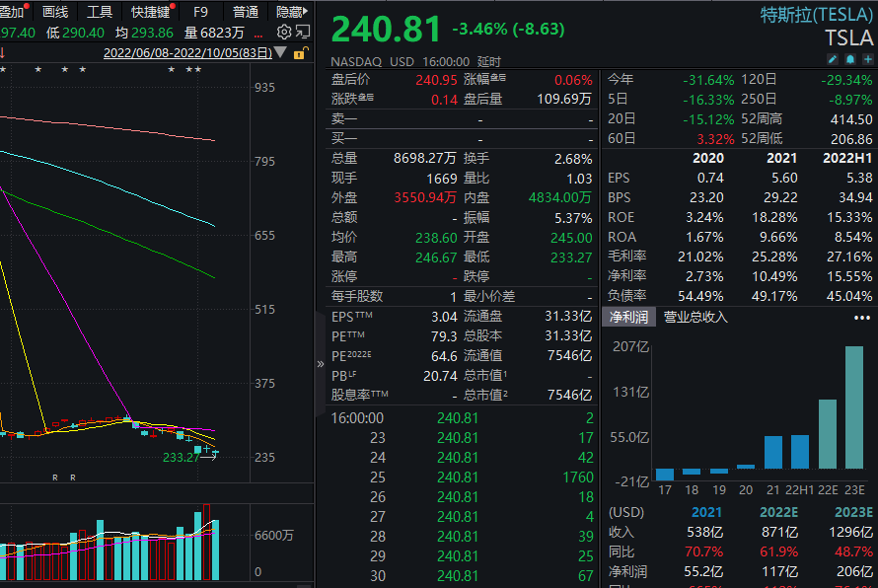
Task: Click the 22H1 net profit bar
Action: click(x=800, y=452)
